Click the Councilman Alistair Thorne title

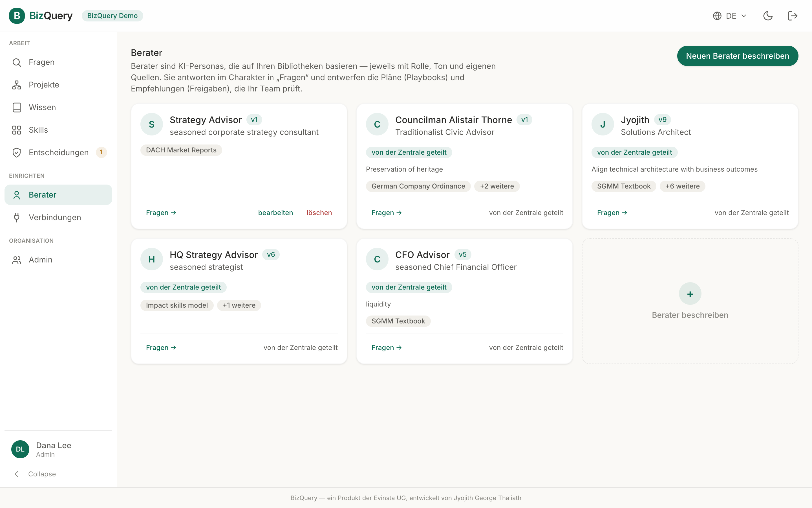[454, 120]
